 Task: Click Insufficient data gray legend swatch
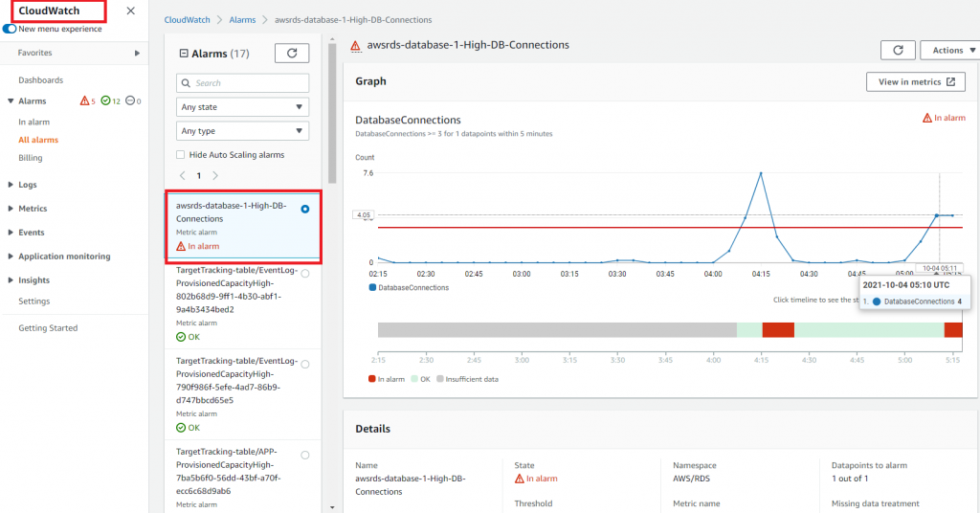(440, 379)
